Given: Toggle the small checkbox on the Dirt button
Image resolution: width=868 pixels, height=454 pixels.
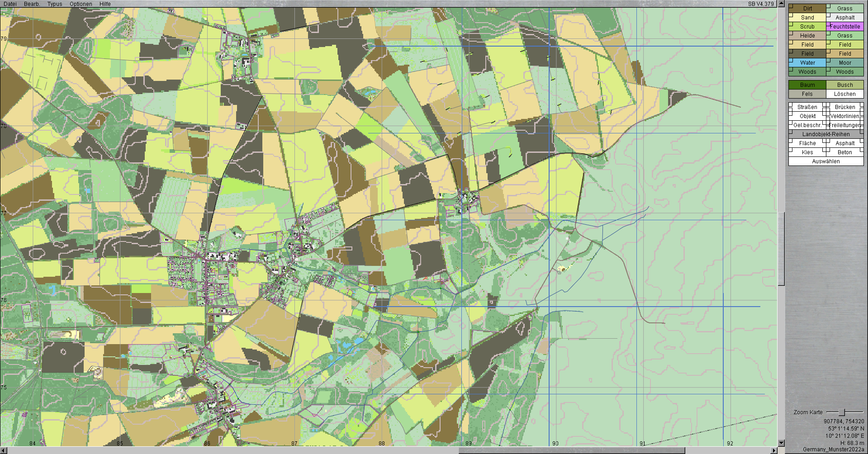Looking at the screenshot, I should point(791,6).
